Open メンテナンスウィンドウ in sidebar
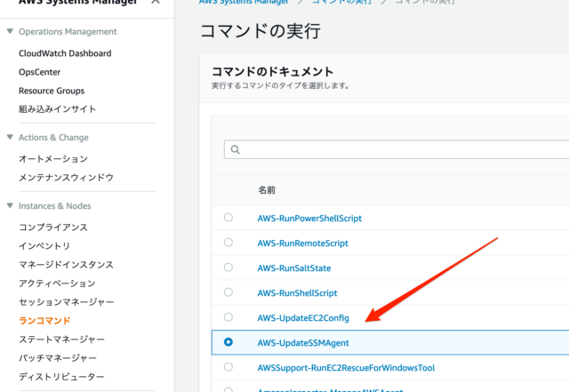Viewport: 569px width, 392px height. click(66, 178)
